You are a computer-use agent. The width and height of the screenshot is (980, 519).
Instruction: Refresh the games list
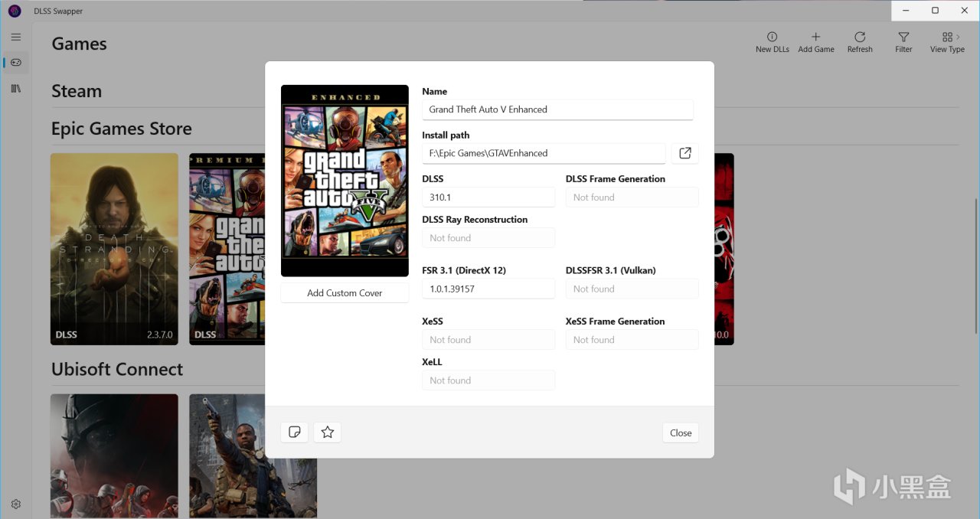pyautogui.click(x=860, y=42)
